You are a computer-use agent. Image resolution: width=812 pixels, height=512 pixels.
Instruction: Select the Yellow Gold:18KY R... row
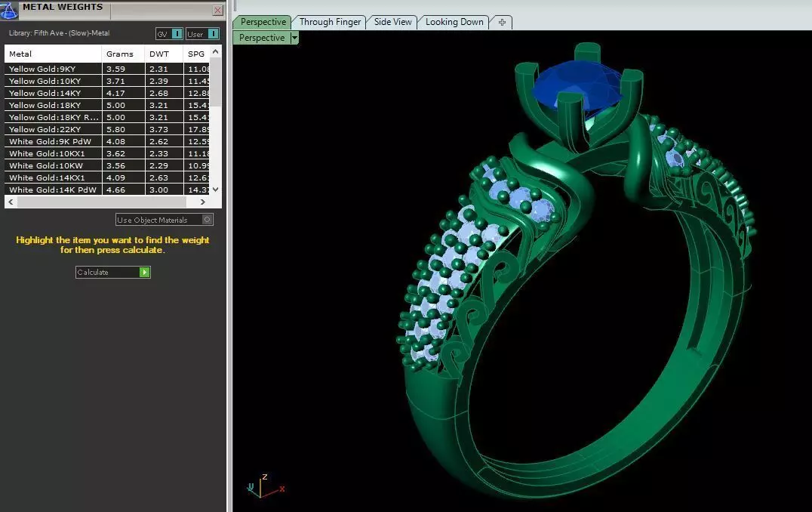107,117
